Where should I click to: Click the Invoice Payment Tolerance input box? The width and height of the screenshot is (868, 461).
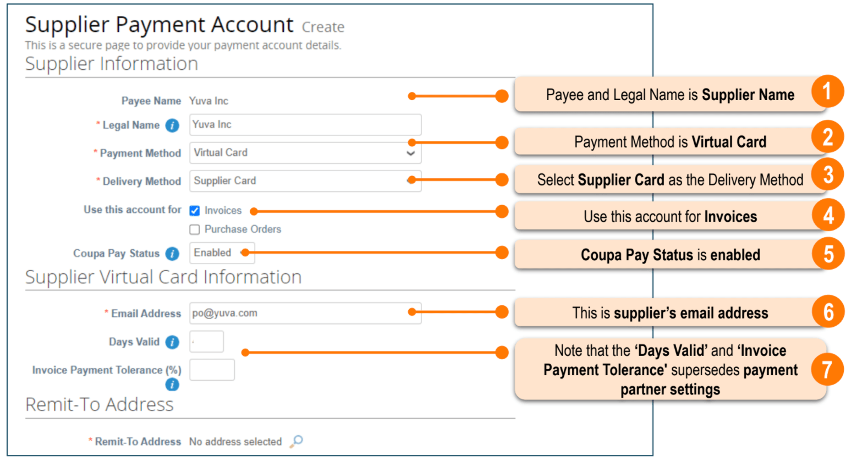click(212, 370)
